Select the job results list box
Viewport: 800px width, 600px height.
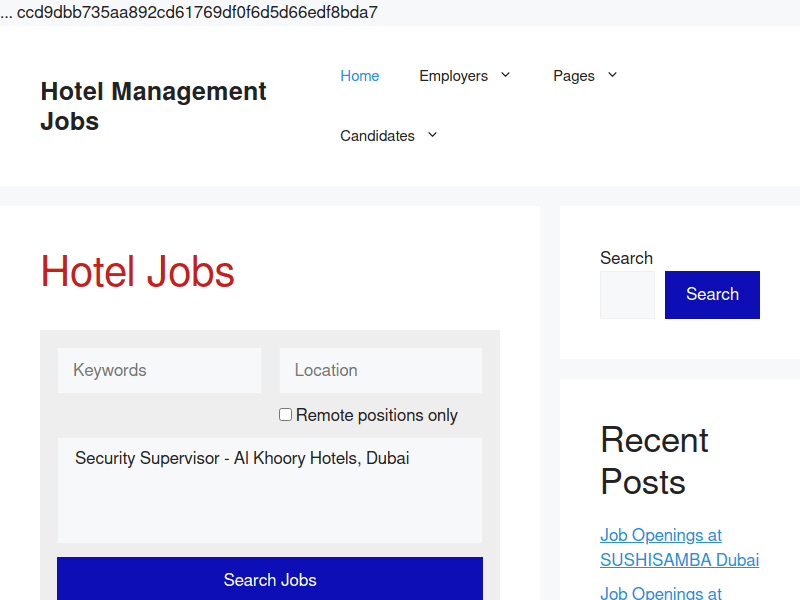[x=270, y=490]
